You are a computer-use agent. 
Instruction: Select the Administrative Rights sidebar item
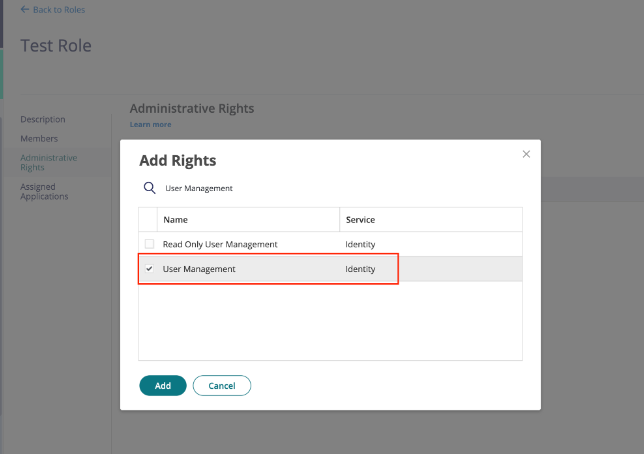tap(49, 162)
